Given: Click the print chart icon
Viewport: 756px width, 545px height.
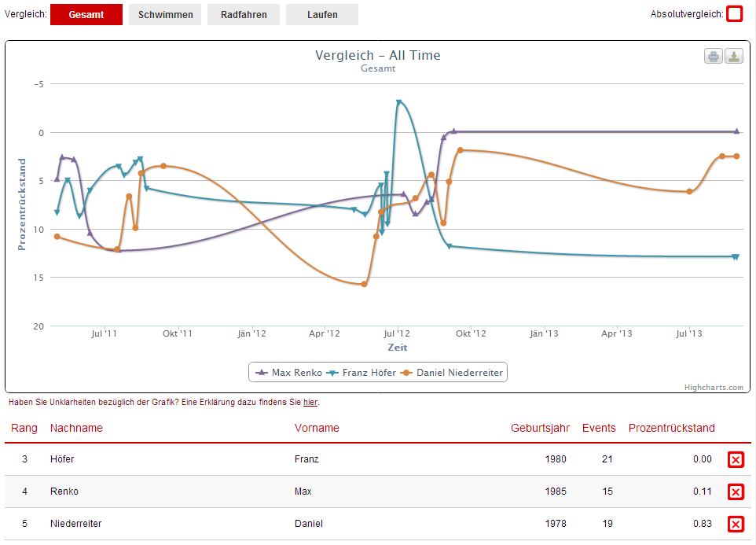Looking at the screenshot, I should pos(713,56).
